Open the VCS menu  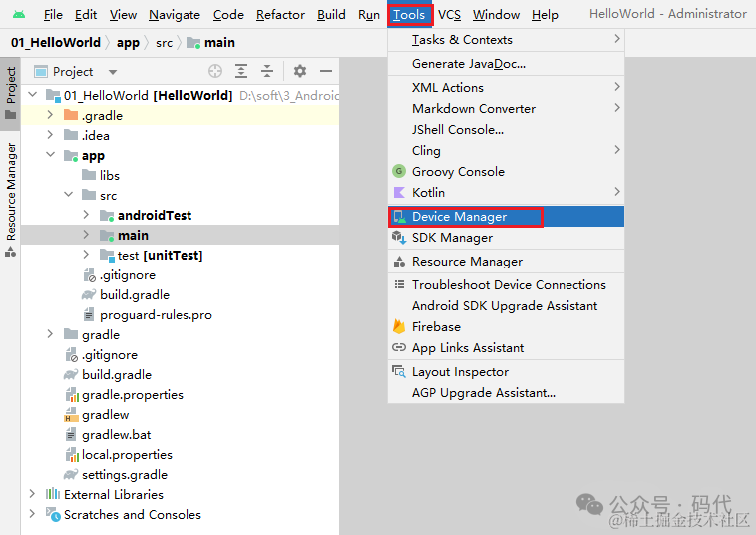(449, 15)
